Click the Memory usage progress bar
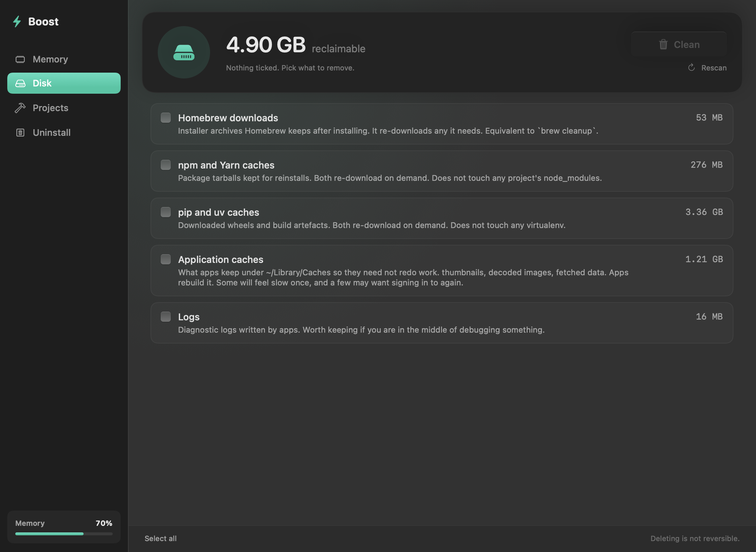756x552 pixels. [64, 534]
